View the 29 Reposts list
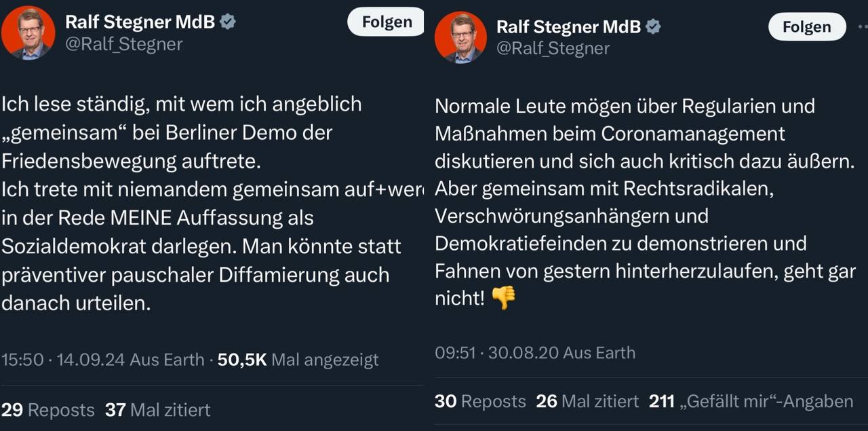The height and width of the screenshot is (431, 868). tap(47, 410)
